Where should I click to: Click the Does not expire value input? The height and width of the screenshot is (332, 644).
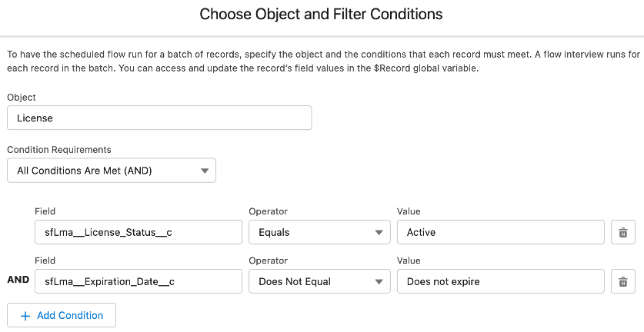(x=501, y=281)
